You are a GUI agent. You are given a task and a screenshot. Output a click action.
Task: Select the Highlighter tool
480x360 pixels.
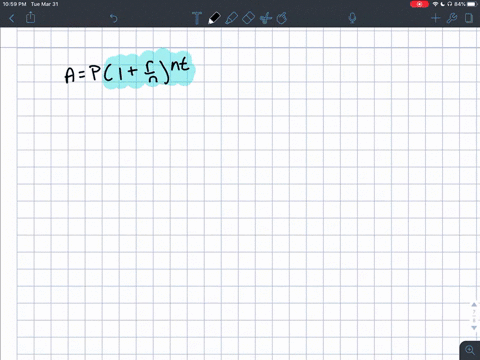tap(231, 18)
